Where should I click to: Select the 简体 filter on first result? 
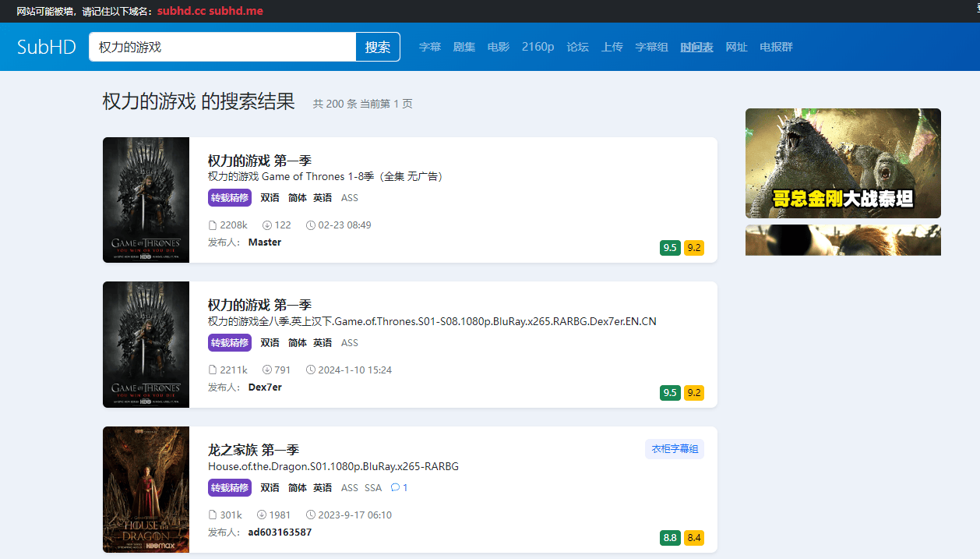click(x=296, y=197)
